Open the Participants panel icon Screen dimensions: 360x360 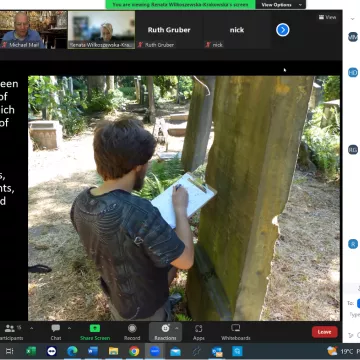(x=10, y=329)
